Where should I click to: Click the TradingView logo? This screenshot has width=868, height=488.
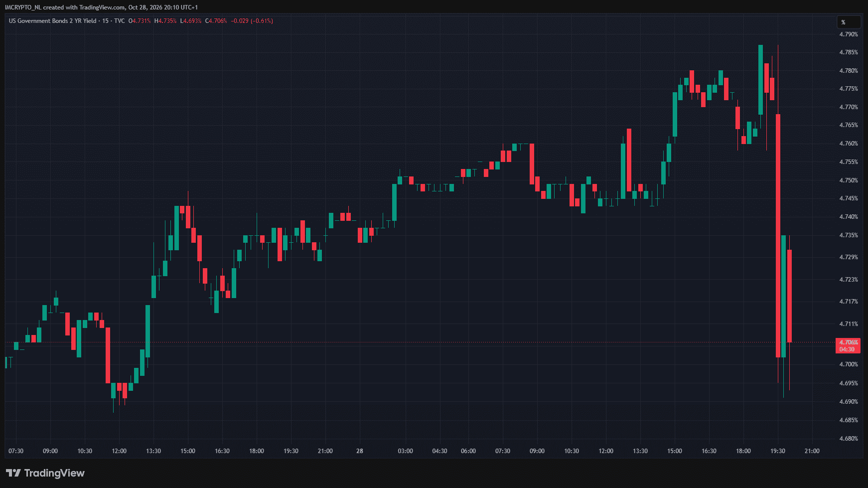coord(45,473)
